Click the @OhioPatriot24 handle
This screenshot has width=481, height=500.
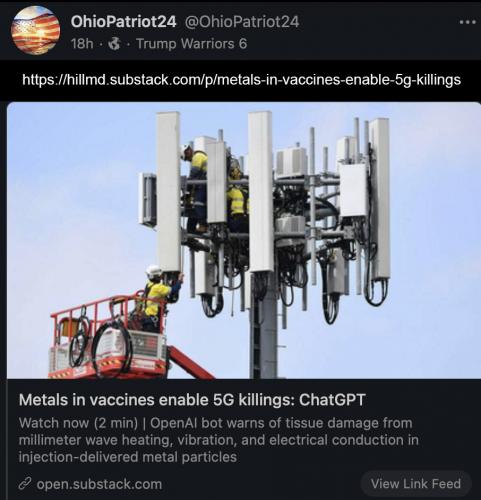click(x=242, y=22)
